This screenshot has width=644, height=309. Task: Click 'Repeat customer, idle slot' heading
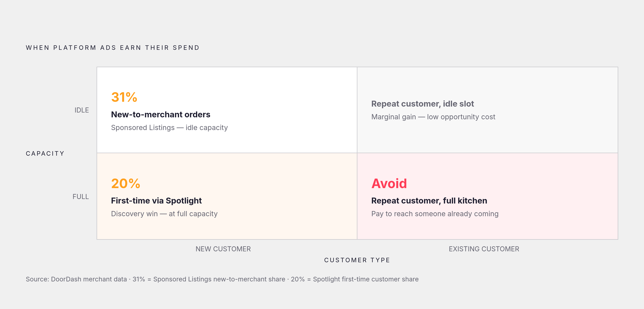click(423, 104)
